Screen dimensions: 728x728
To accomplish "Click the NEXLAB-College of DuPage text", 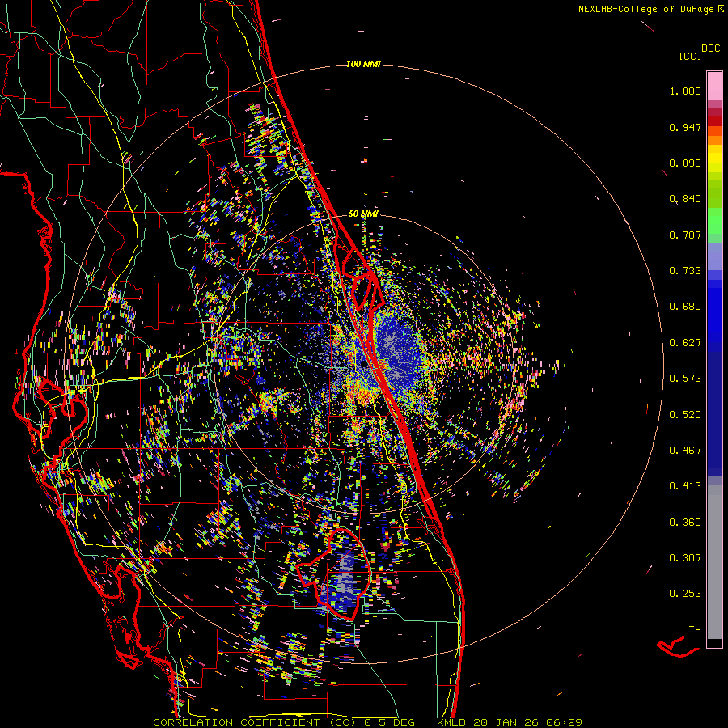I will (646, 10).
